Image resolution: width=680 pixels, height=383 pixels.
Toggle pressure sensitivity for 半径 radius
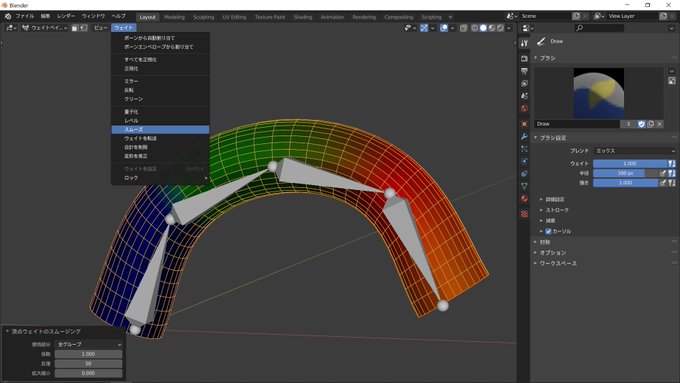(663, 173)
